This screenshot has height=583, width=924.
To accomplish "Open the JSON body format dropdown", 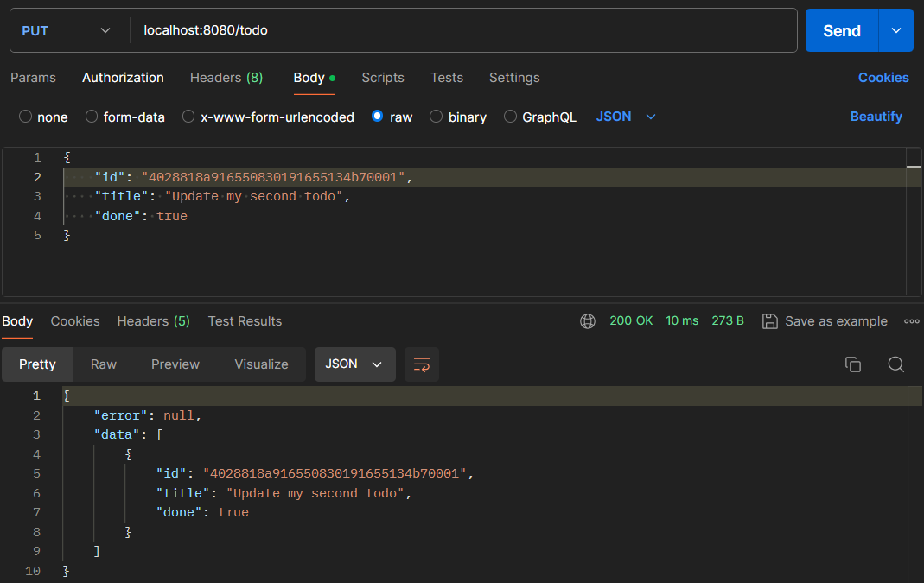I will pos(627,117).
